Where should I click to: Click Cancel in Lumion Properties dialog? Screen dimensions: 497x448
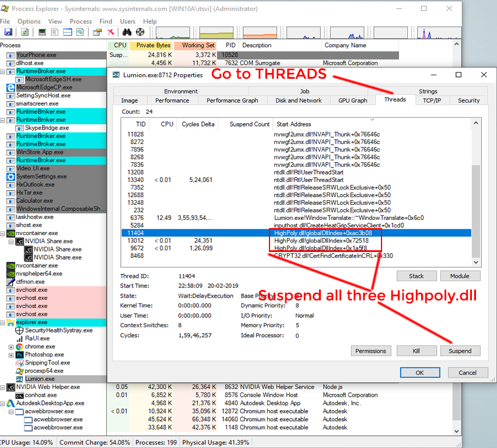point(467,373)
